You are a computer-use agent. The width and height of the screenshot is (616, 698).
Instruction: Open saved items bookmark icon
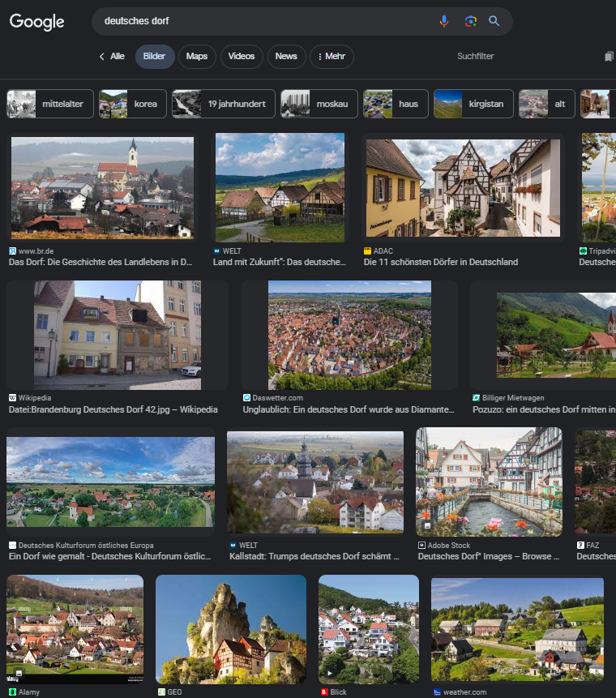(609, 57)
